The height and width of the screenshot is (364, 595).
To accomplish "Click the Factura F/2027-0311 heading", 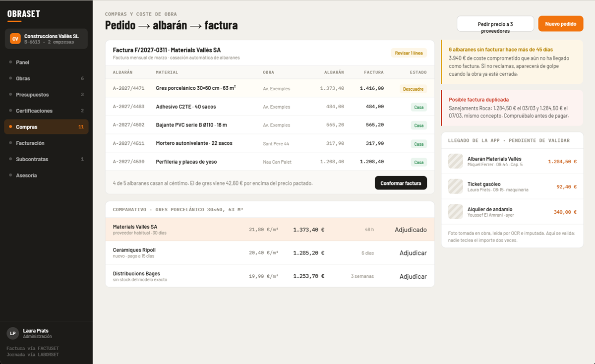I will pos(167,50).
